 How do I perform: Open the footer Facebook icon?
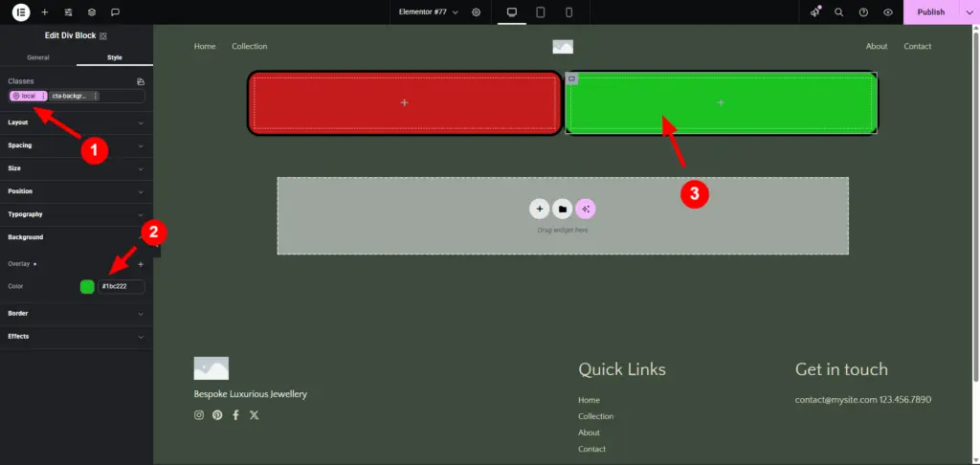click(235, 415)
